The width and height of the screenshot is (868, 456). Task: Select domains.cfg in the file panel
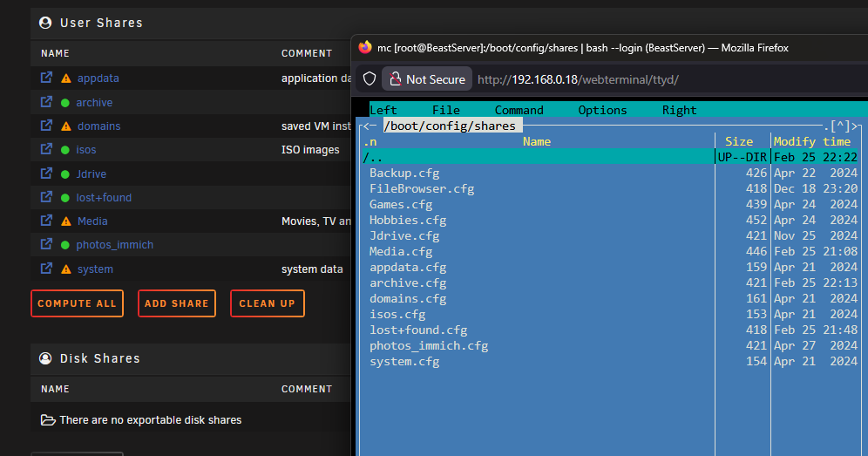click(408, 299)
